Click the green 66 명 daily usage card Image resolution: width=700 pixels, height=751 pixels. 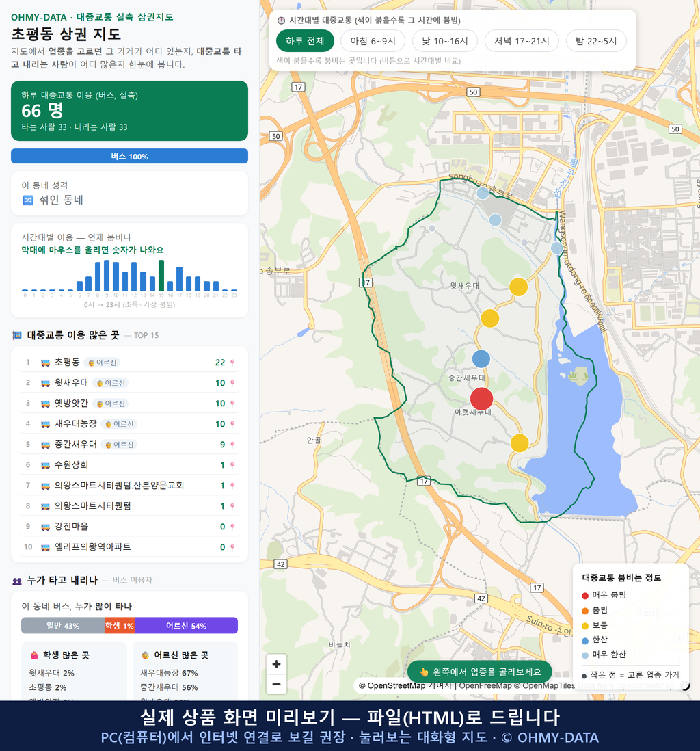(129, 111)
